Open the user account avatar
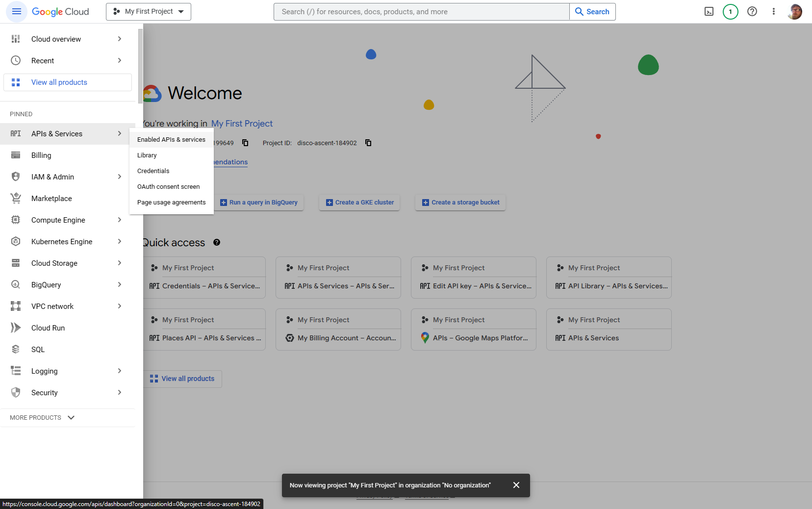This screenshot has width=812, height=509. click(x=795, y=11)
